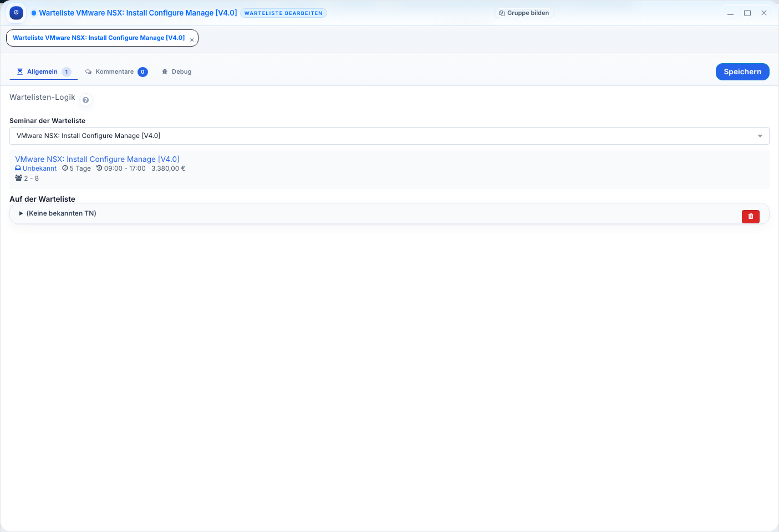Select the Seminar der Warteliste combo box field
This screenshot has height=532, width=779.
(x=383, y=136)
